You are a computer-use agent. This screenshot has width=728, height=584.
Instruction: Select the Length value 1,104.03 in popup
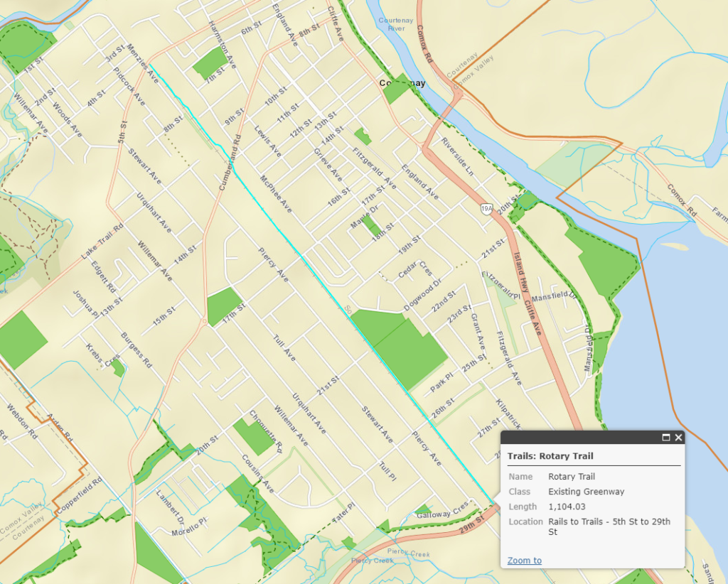[x=569, y=507]
